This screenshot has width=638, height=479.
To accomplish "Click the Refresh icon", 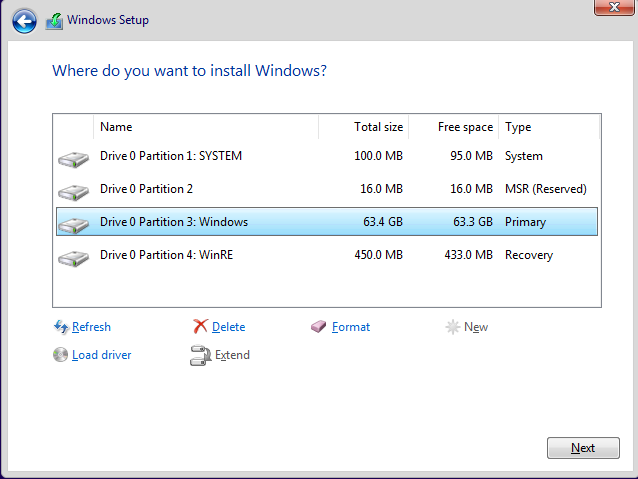I will [x=61, y=327].
